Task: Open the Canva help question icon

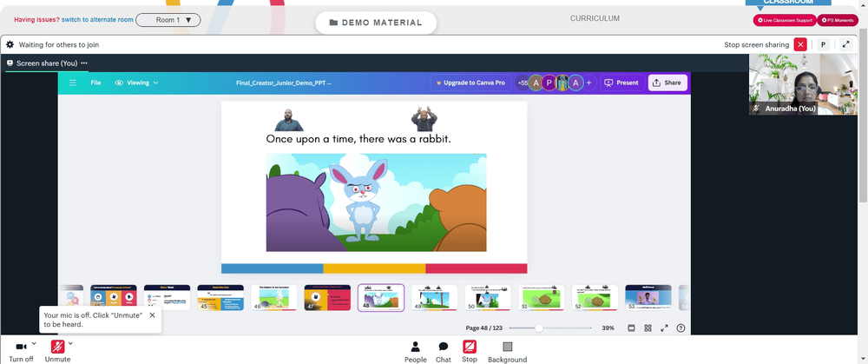Action: pos(681,328)
